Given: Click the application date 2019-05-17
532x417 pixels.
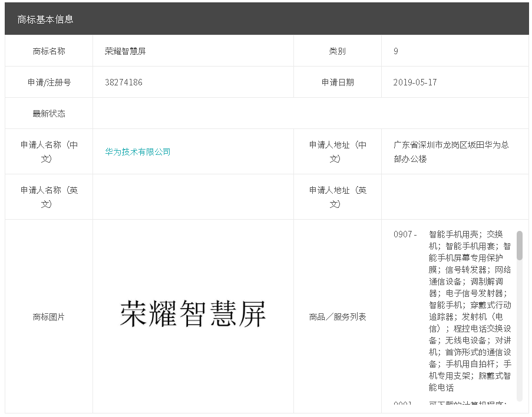Looking at the screenshot, I should tap(415, 82).
